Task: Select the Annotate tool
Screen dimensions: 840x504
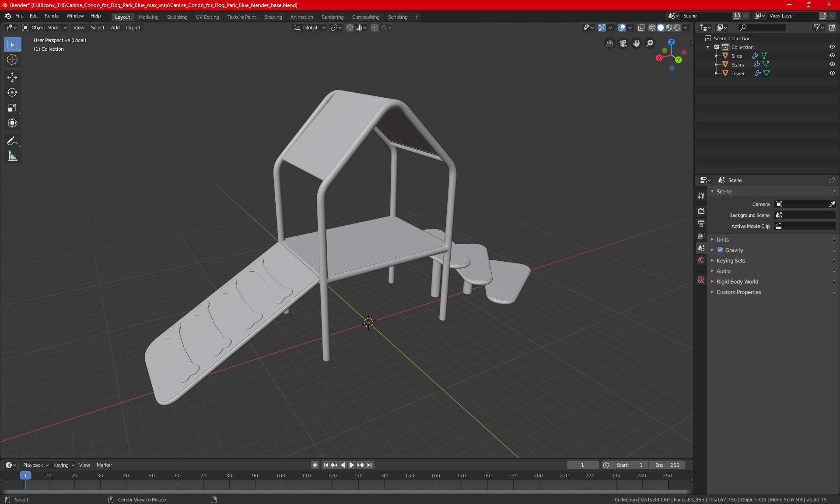Action: (x=12, y=141)
